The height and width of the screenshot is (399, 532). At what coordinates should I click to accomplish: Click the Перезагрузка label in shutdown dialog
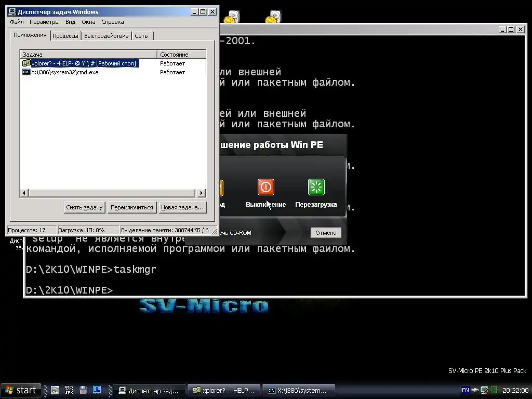316,205
